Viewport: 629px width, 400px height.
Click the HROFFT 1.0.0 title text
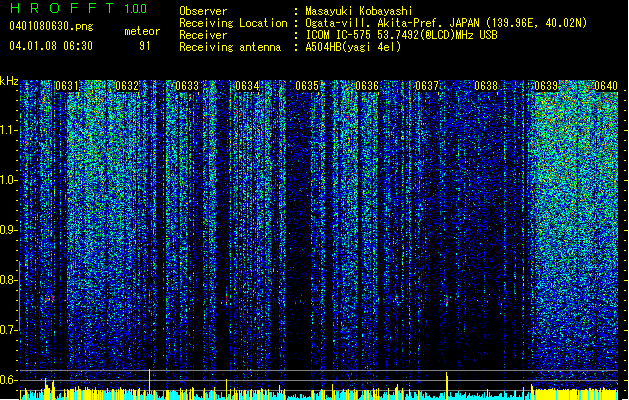pyautogui.click(x=79, y=8)
